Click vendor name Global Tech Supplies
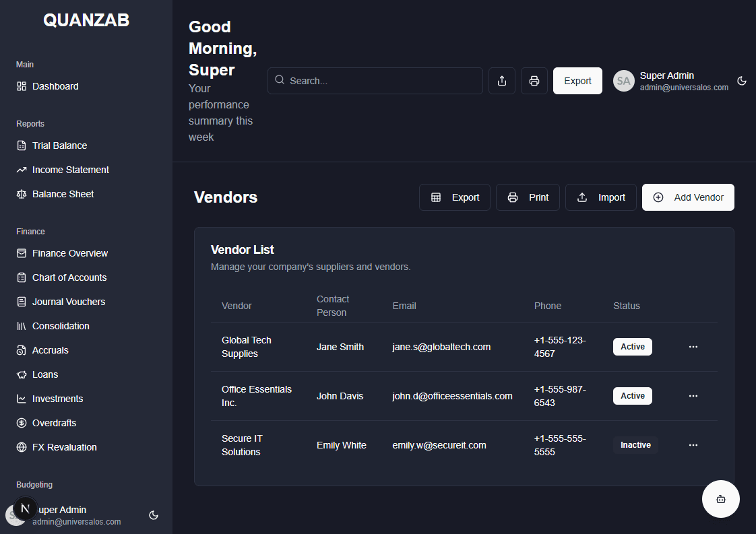This screenshot has height=534, width=756. point(247,347)
